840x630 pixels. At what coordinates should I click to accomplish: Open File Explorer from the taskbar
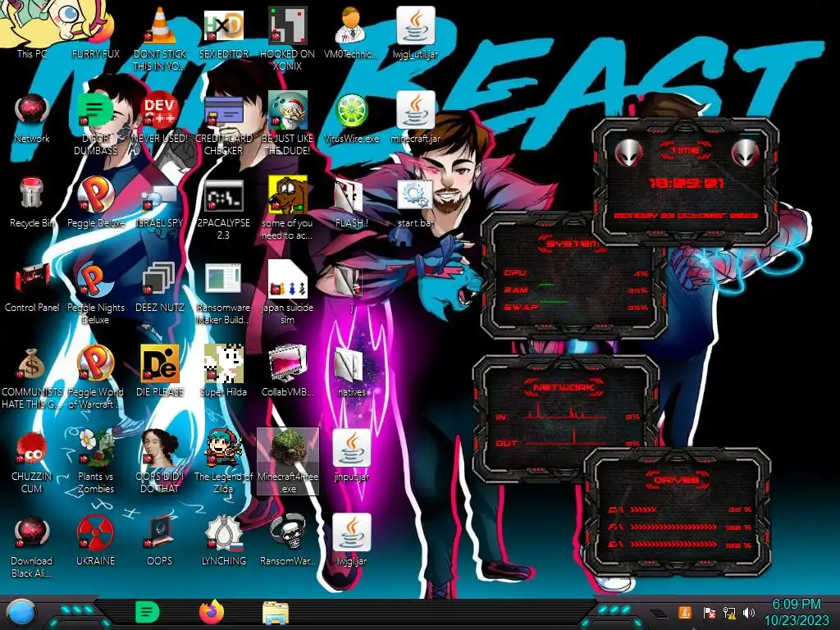(x=276, y=612)
